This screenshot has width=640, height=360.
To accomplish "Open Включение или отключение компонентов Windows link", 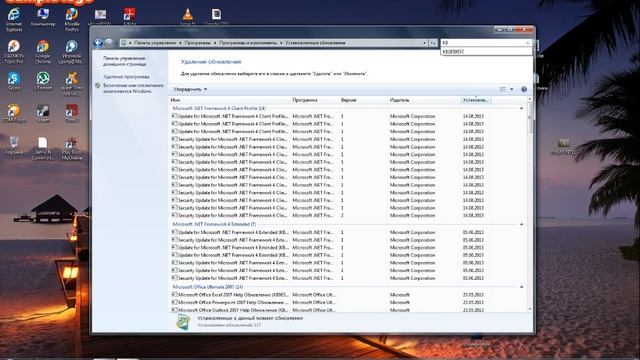I will point(133,89).
